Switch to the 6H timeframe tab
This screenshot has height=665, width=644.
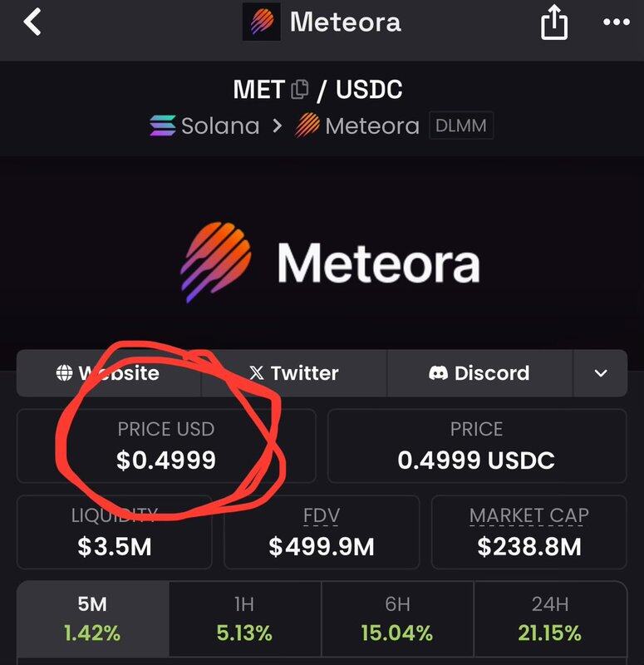[397, 618]
